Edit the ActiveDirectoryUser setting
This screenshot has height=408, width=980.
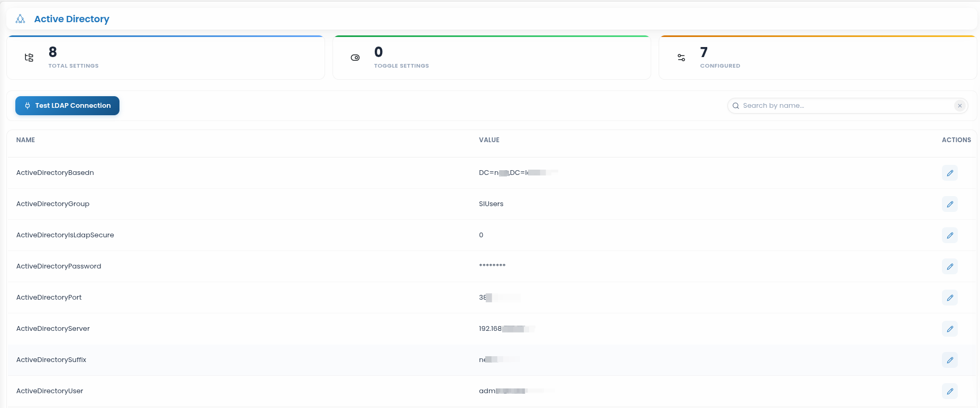[949, 391]
